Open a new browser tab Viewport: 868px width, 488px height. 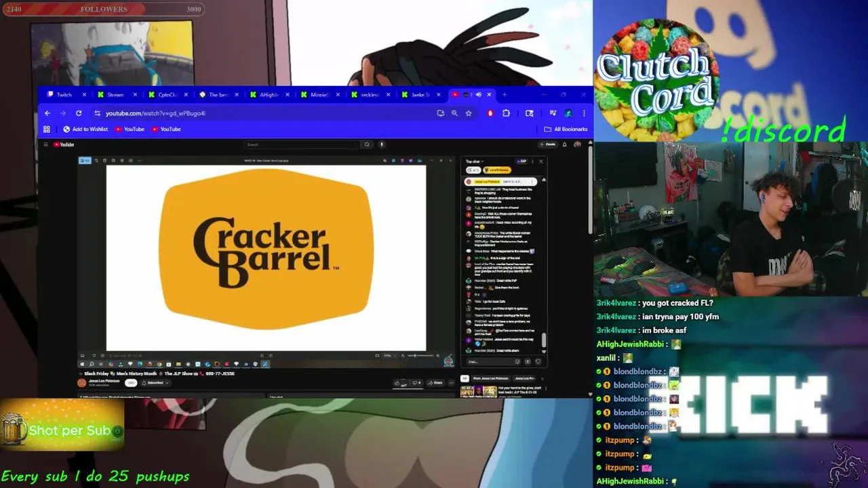(505, 95)
